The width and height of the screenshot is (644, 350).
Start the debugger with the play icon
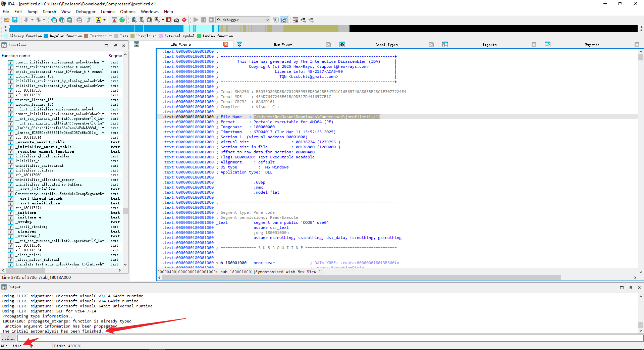click(x=196, y=20)
